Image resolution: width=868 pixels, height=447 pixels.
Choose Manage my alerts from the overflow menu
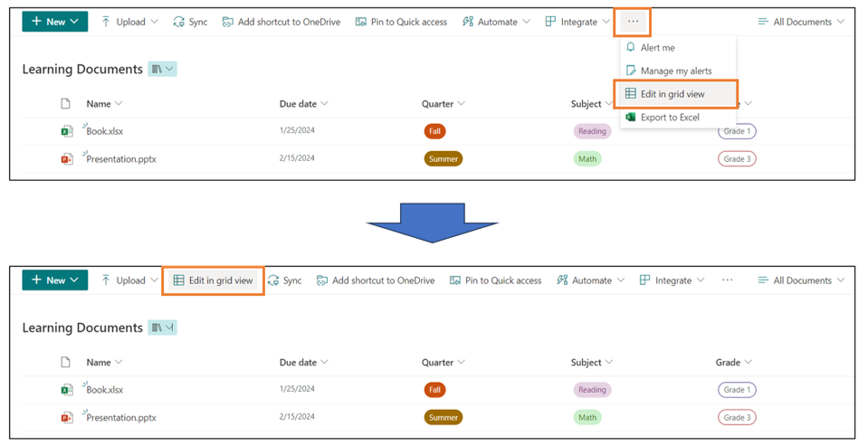[678, 71]
